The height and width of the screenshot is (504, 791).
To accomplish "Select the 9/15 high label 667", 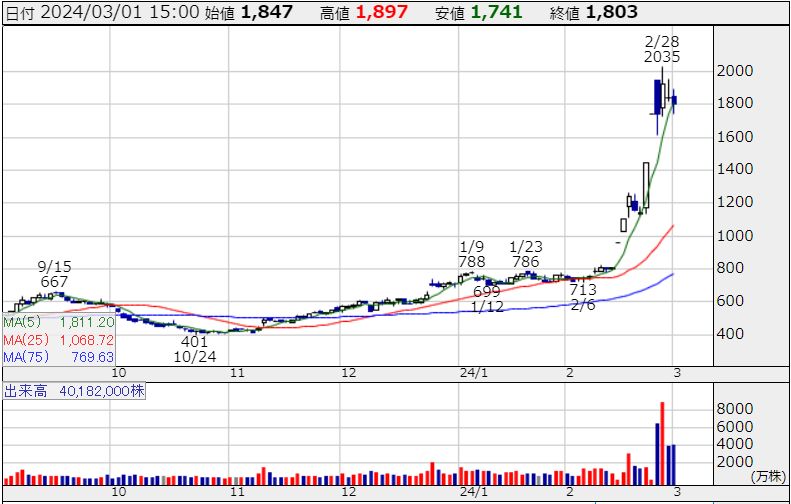I will pos(53,283).
